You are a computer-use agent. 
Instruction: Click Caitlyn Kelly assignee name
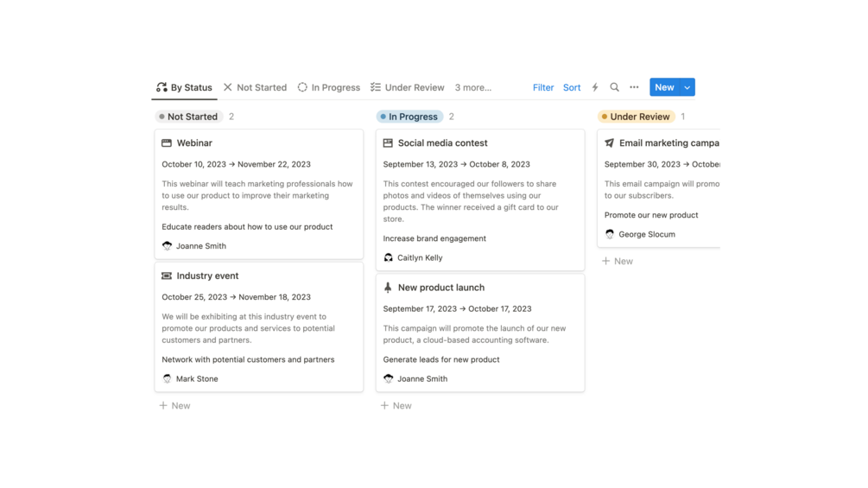(420, 258)
